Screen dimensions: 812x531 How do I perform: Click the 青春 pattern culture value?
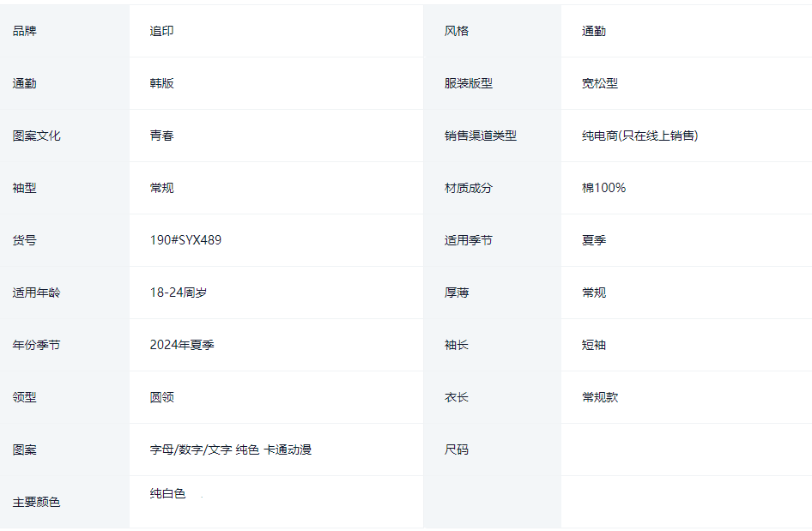(162, 136)
